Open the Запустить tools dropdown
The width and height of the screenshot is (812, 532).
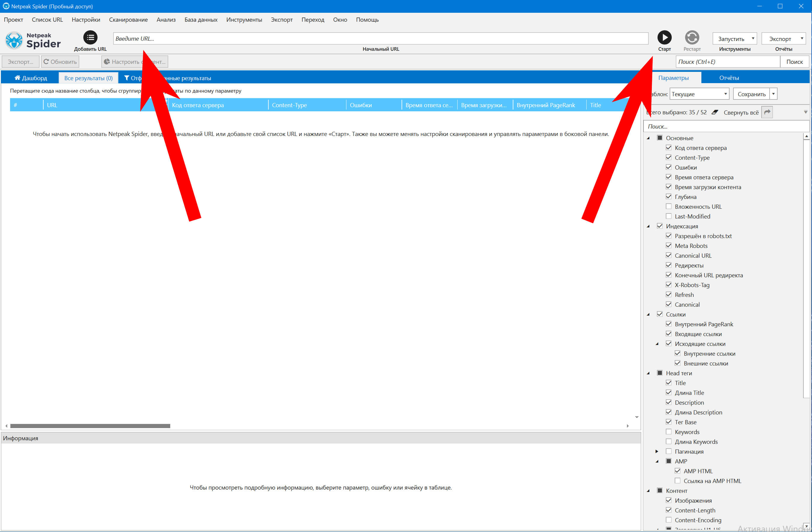click(734, 39)
